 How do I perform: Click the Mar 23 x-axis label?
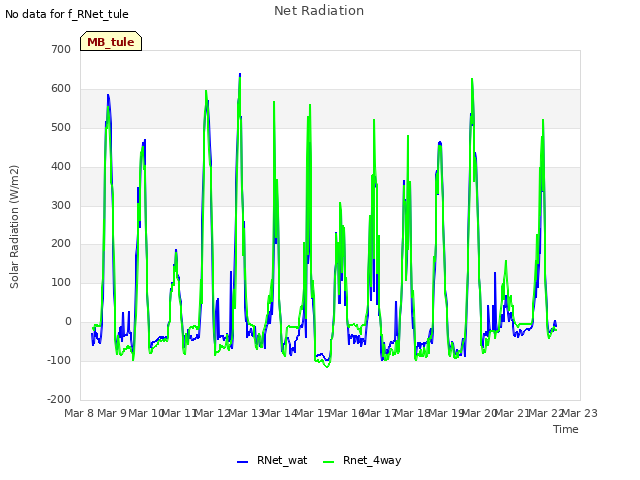[580, 413]
